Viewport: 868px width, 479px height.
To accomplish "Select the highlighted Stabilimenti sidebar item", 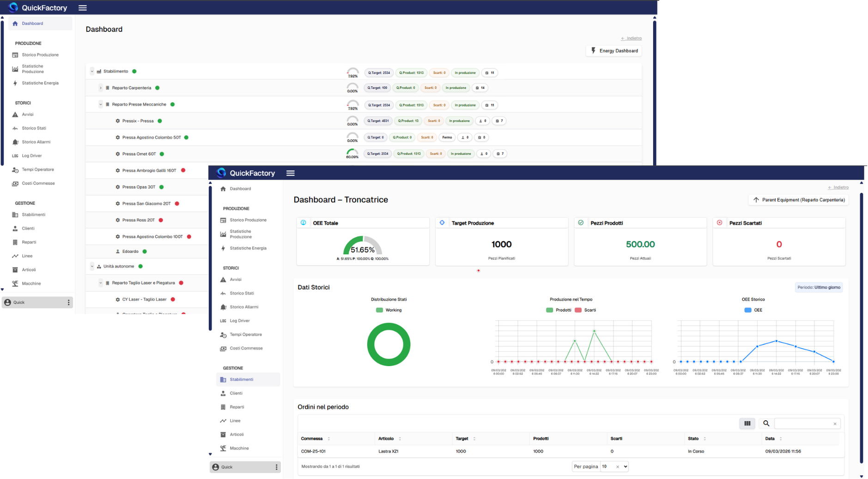I will click(x=242, y=380).
